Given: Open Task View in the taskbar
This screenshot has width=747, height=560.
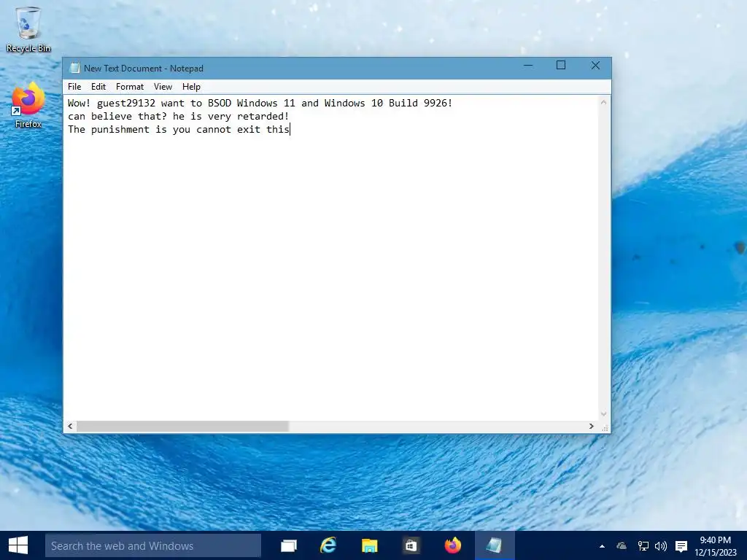Looking at the screenshot, I should (289, 545).
